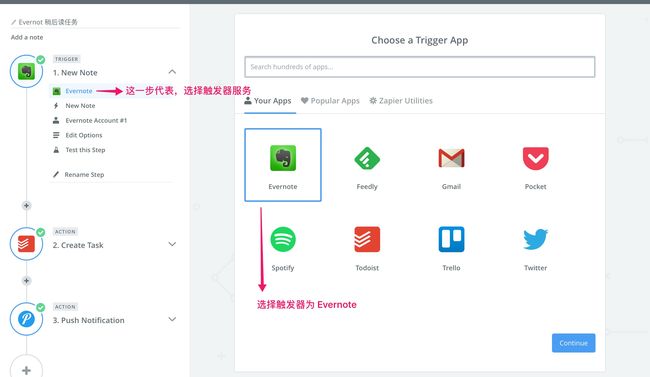650x377 pixels.
Task: Open the Test this Step sub-step
Action: point(85,150)
